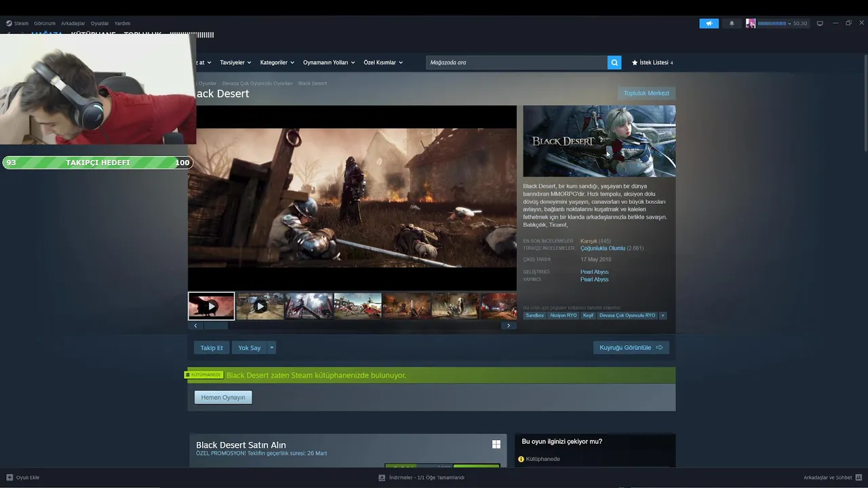Viewport: 868px width, 488px height.
Task: Open the Arkadaşlar menu
Action: pos(73,23)
